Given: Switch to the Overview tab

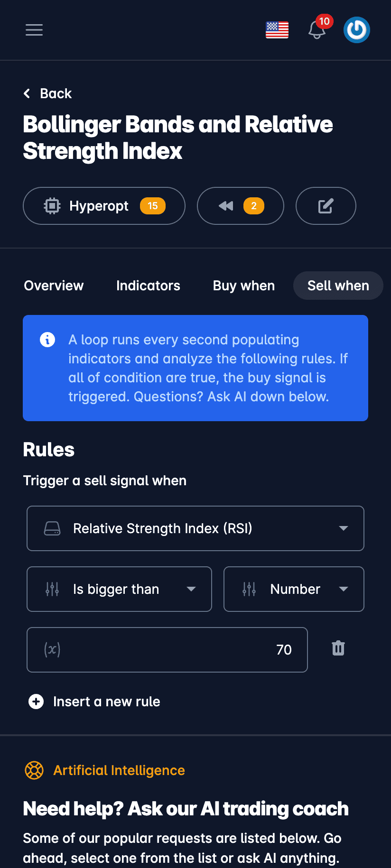Looking at the screenshot, I should (x=54, y=286).
